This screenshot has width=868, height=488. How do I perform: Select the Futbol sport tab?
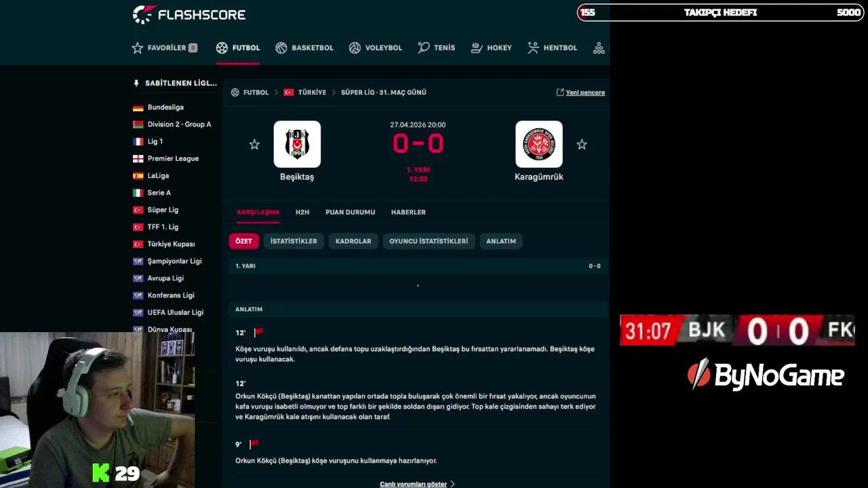click(x=238, y=48)
